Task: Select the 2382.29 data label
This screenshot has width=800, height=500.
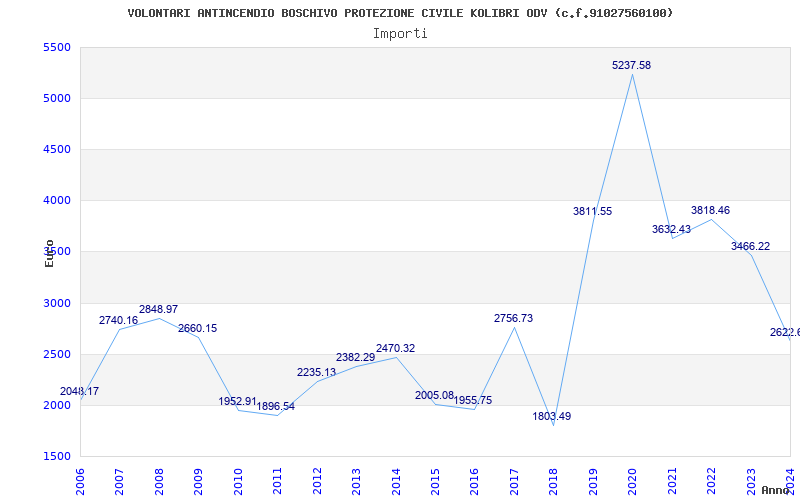Action: pyautogui.click(x=356, y=357)
